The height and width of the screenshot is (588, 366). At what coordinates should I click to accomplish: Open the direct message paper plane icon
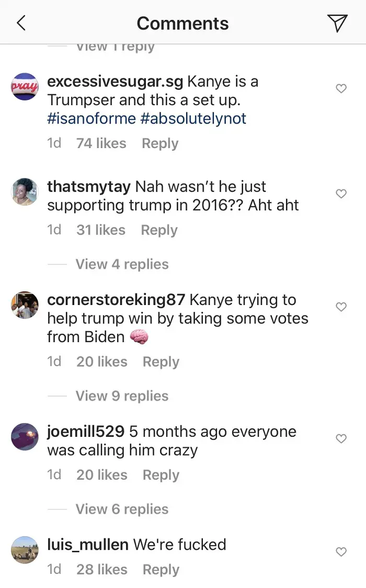coord(337,23)
